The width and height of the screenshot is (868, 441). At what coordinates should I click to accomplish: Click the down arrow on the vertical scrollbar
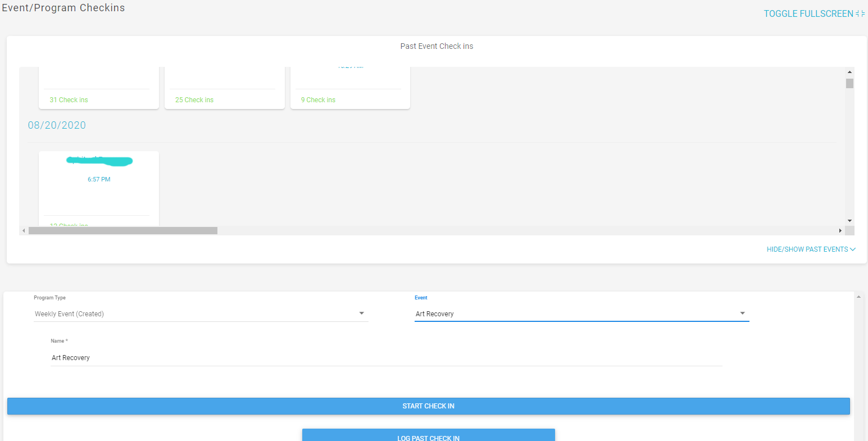[850, 220]
